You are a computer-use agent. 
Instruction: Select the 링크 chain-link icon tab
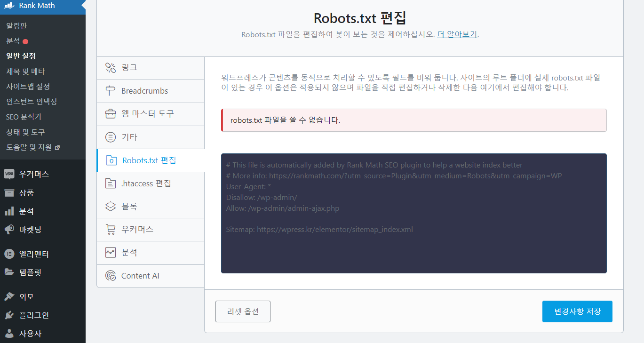click(111, 68)
